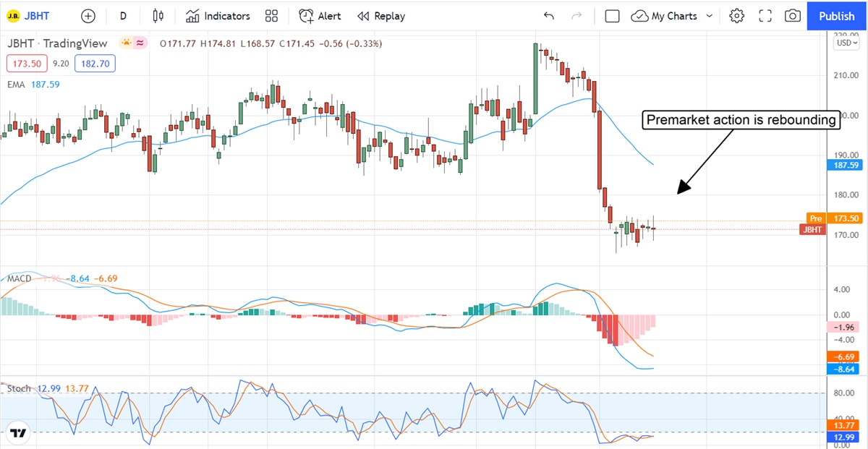Open the candlestick chart style selector

point(158,16)
